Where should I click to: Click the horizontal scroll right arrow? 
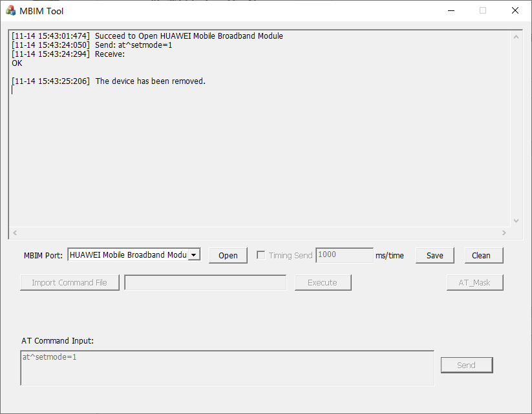pyautogui.click(x=504, y=233)
